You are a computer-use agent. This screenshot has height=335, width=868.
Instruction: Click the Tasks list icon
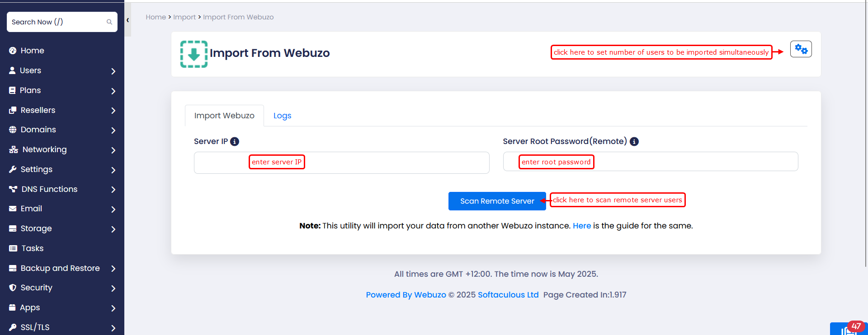click(x=13, y=248)
